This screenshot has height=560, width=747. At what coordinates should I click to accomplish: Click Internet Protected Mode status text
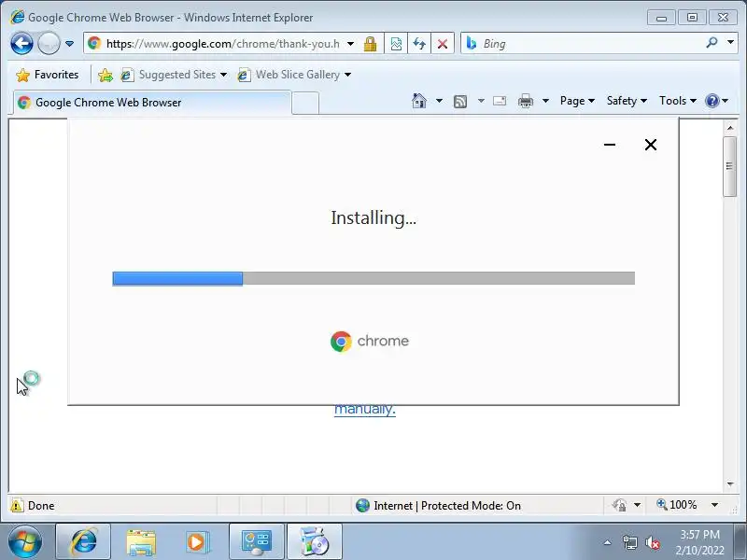[x=447, y=506]
